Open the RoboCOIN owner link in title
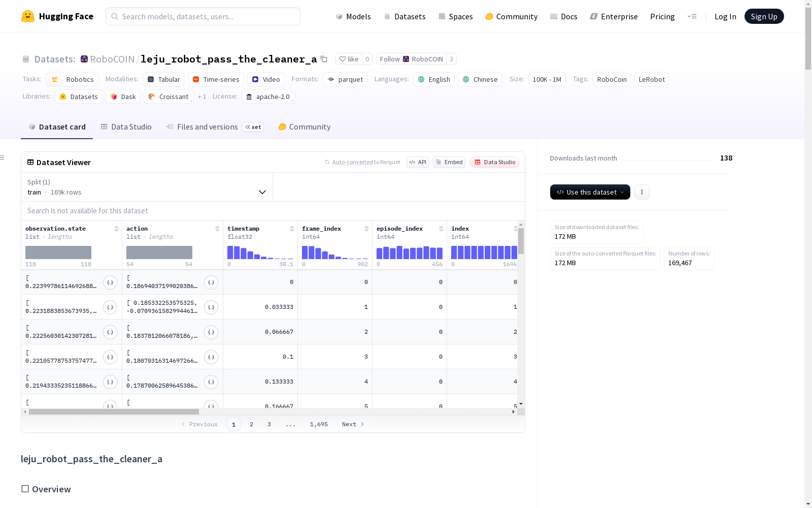812x508 pixels. (x=112, y=59)
